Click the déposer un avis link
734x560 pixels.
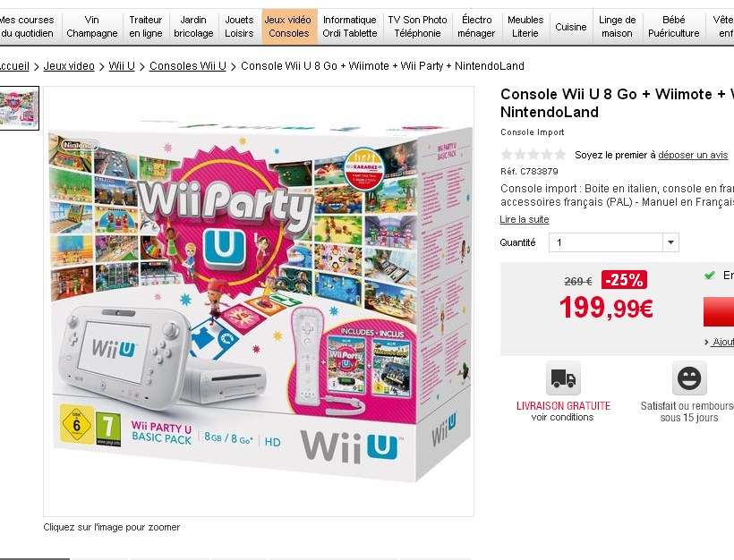click(693, 155)
